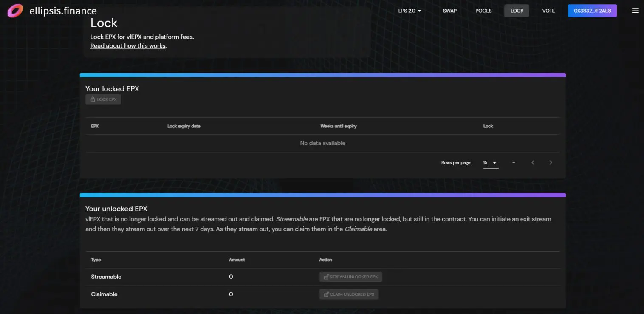Open the 'Read about how this works' link
Screen dimensions: 644x314
pos(128,46)
